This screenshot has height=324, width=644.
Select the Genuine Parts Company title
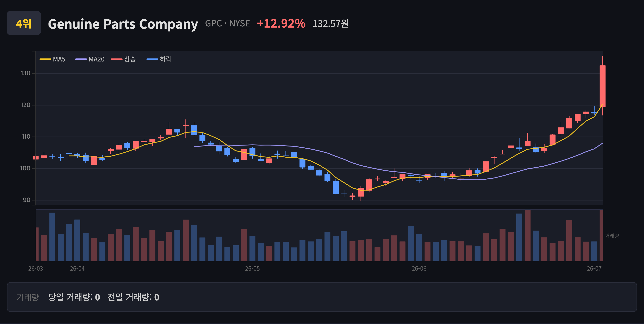click(123, 24)
